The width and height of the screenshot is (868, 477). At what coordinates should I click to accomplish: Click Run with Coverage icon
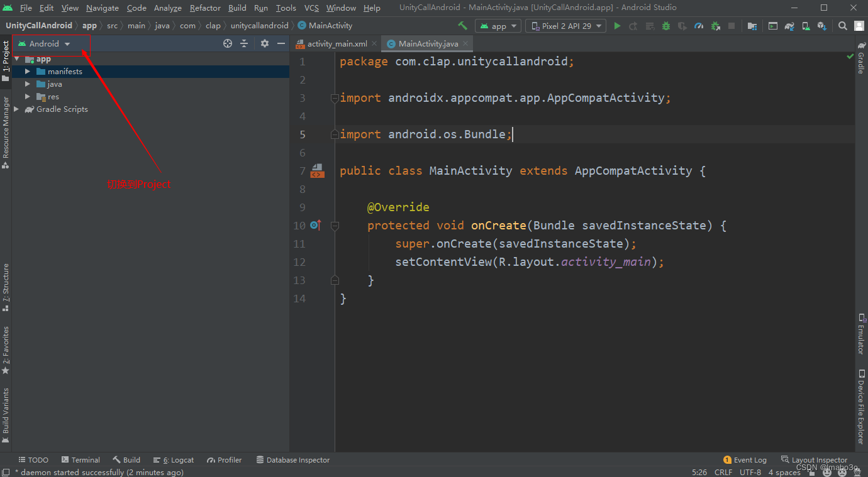[682, 26]
